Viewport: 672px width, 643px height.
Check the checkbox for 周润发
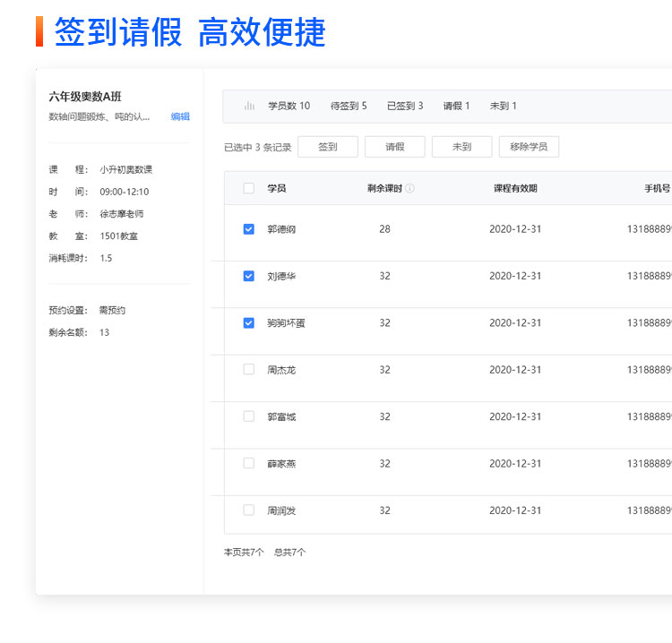(248, 510)
